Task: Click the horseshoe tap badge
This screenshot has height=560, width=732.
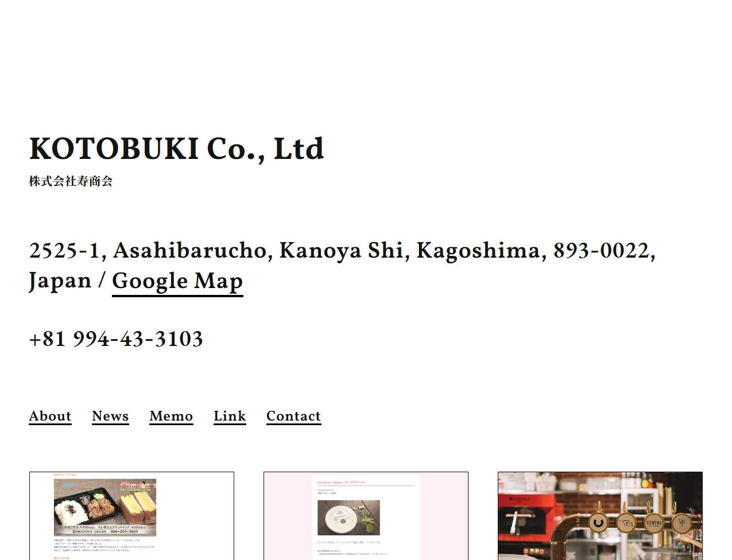Action: tap(599, 523)
